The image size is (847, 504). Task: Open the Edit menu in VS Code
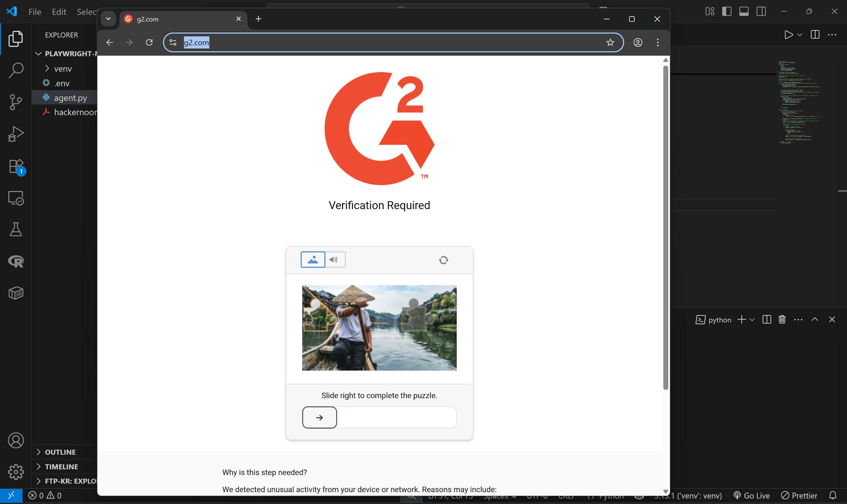(x=59, y=12)
